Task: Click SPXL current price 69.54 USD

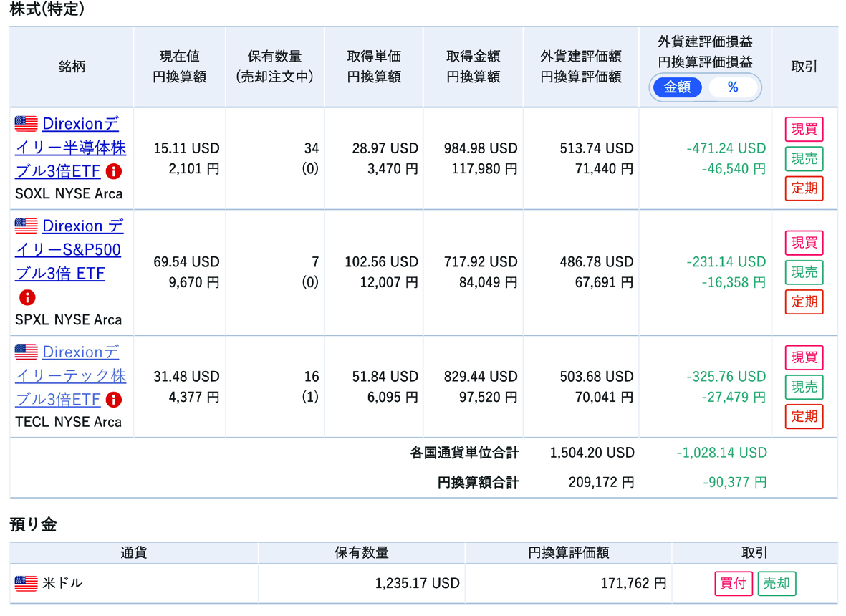Action: point(186,262)
